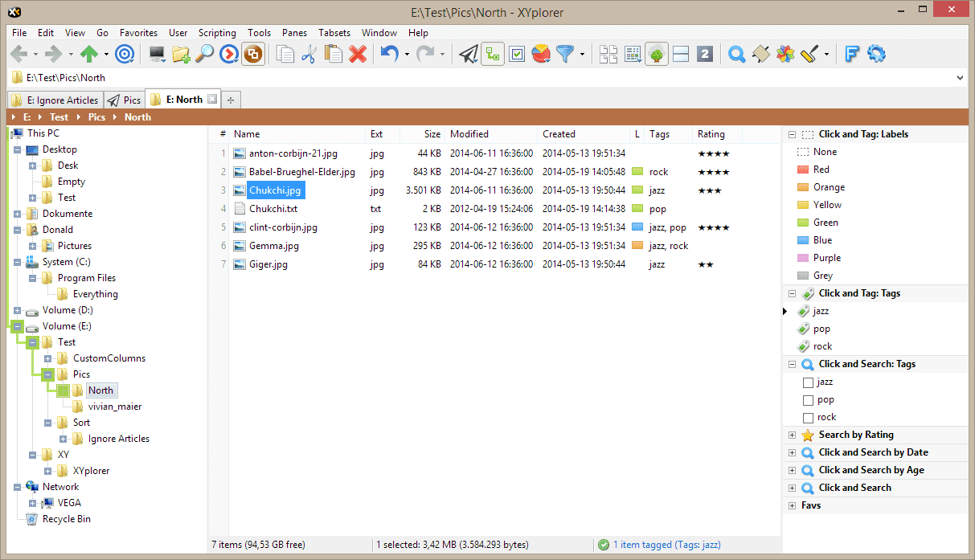
Task: Click the jazz tag in Click and Tag: Tags
Action: 821,311
